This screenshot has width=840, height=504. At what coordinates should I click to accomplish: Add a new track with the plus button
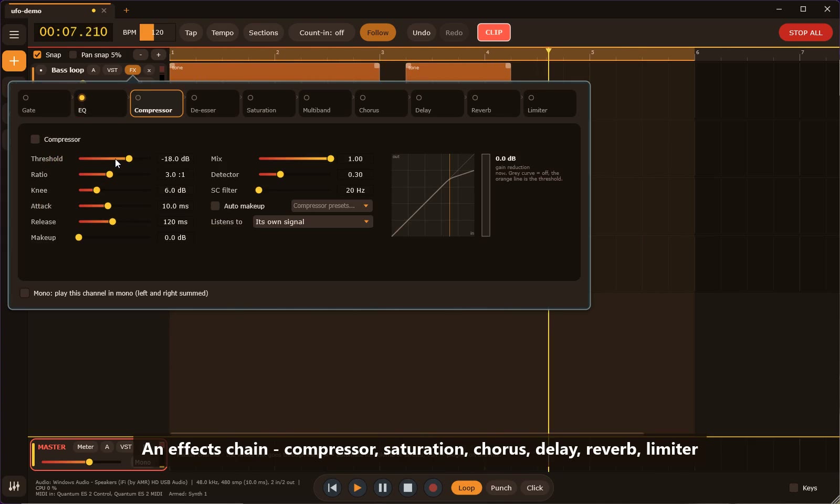[x=14, y=61]
